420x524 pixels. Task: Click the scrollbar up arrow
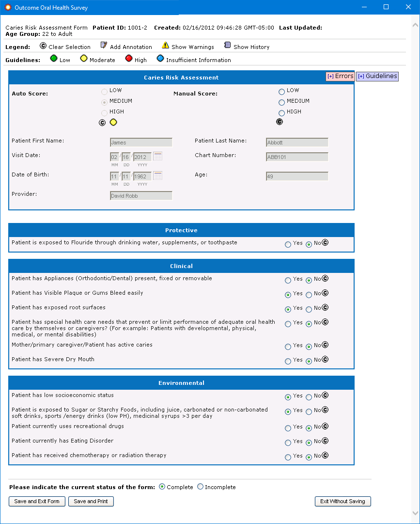coord(415,25)
